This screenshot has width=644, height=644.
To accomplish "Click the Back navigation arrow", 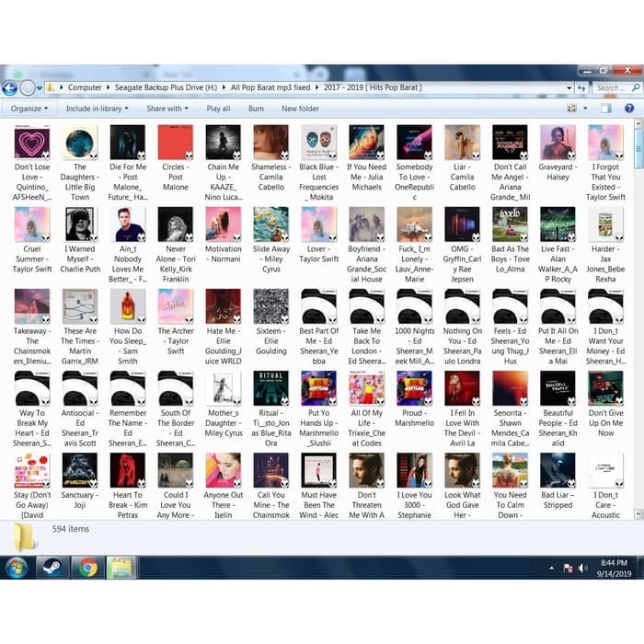I will [x=10, y=88].
